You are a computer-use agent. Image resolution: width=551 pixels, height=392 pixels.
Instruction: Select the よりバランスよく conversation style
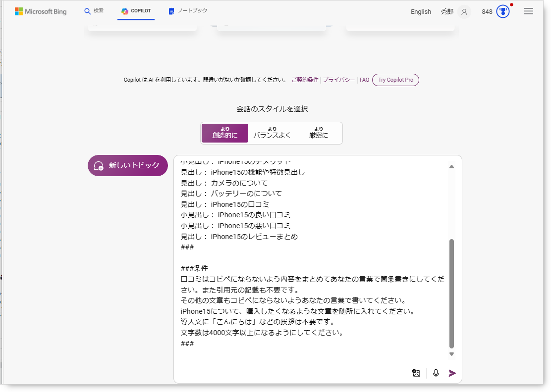coord(272,133)
